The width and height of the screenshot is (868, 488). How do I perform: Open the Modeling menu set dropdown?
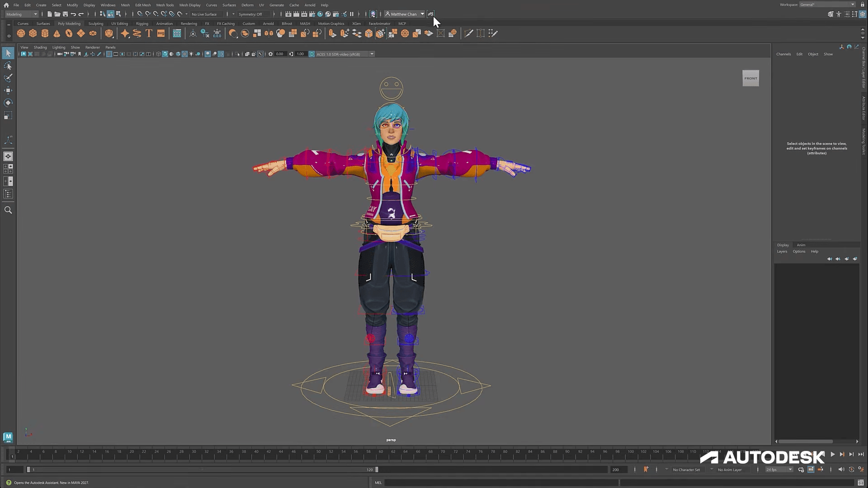(x=22, y=14)
